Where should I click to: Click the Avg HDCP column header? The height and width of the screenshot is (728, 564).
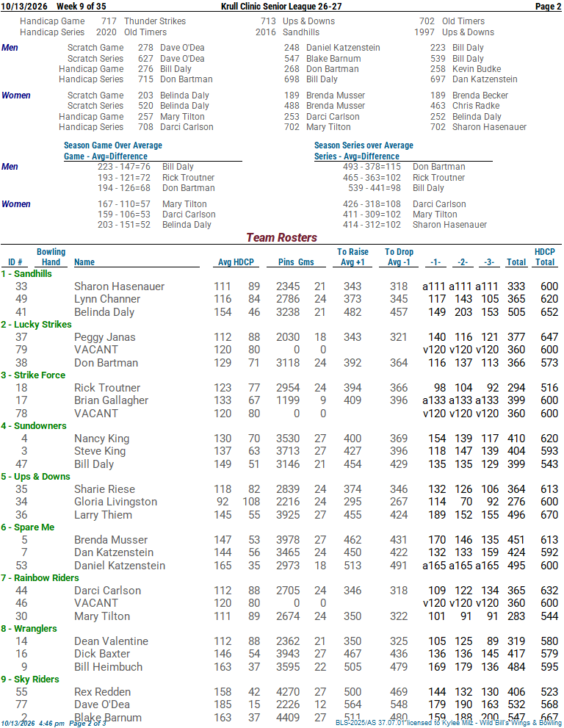point(236,262)
